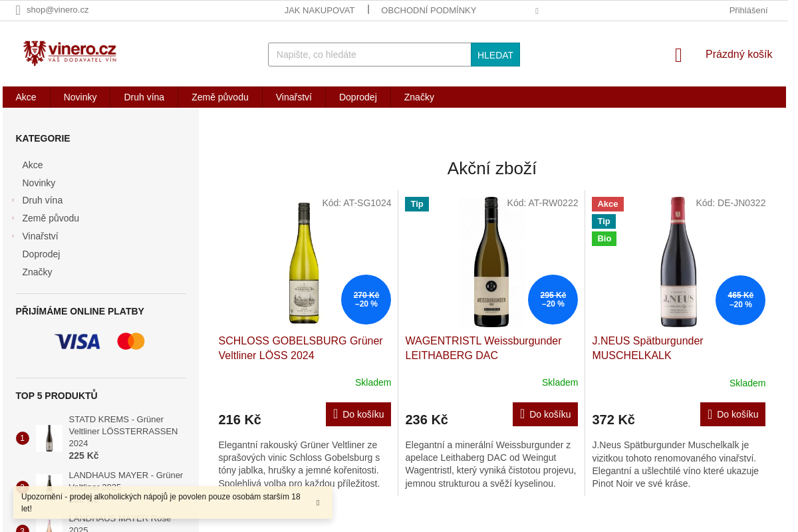Click the Přihlášení login link
Viewport: 798px width, 532px height.
748,10
